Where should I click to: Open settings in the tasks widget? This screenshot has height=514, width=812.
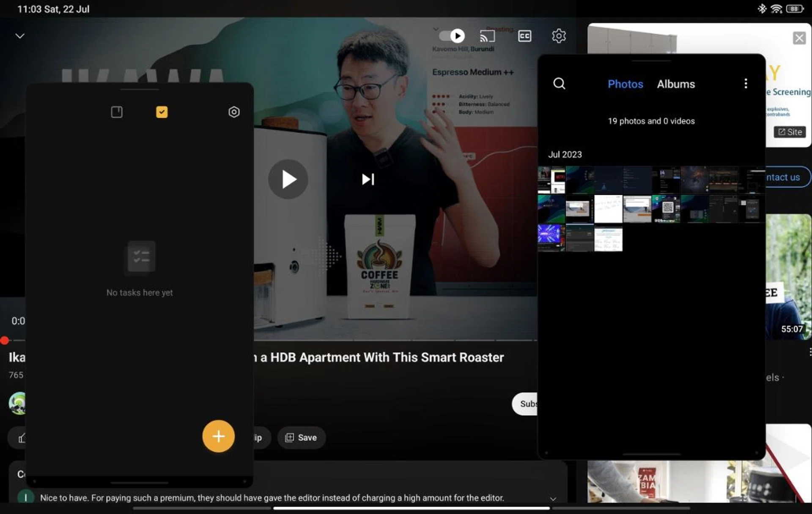(x=234, y=112)
